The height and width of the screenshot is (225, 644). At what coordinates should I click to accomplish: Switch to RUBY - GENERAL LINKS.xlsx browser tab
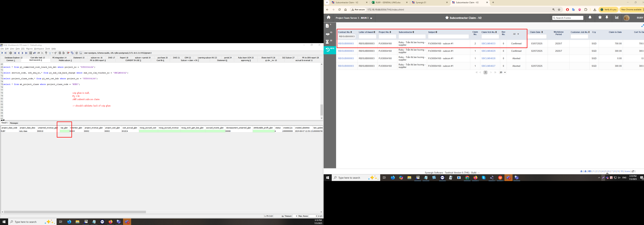(390, 3)
